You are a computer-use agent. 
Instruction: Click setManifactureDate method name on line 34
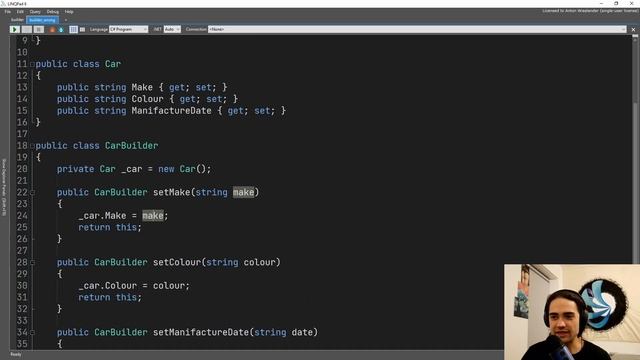tap(201, 333)
